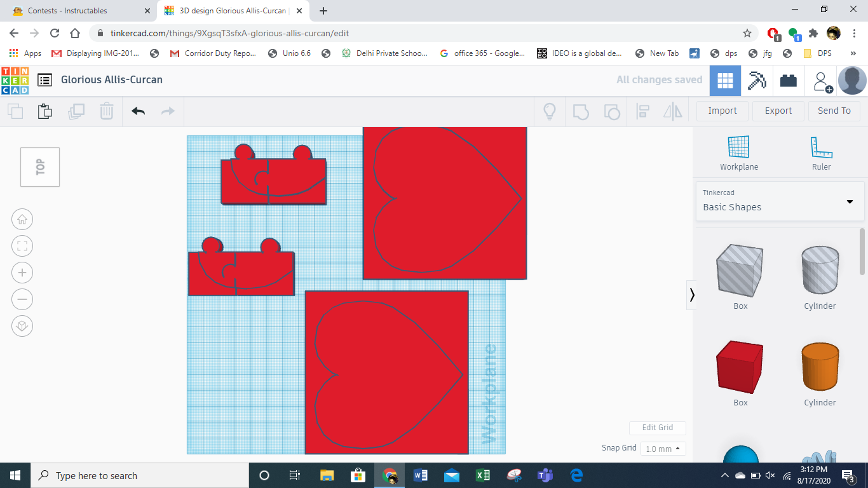The image size is (868, 488).
Task: Open the Blocks pickaxe mode
Action: 757,81
